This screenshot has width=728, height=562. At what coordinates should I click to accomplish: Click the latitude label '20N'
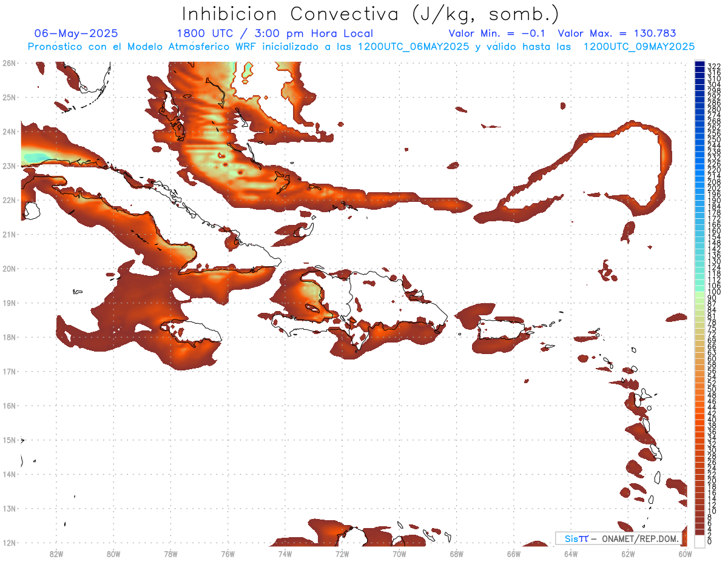click(x=8, y=269)
